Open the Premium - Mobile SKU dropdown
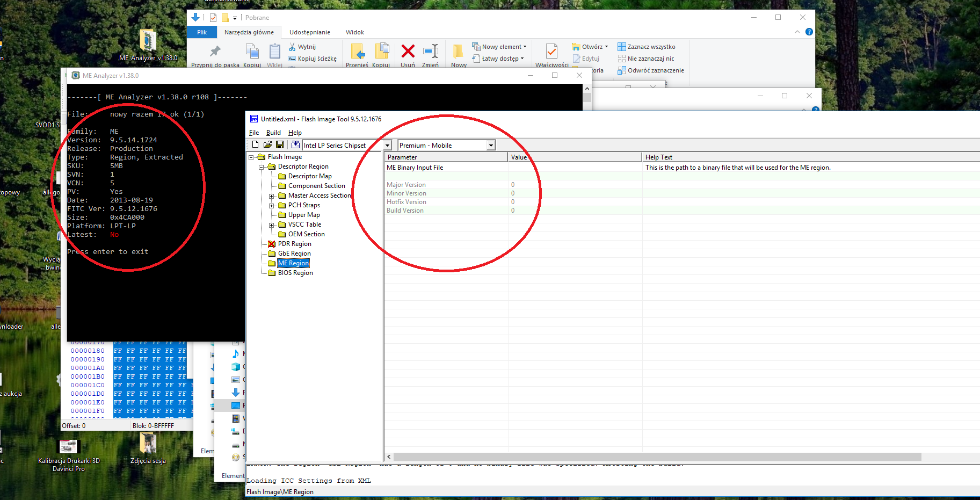The image size is (980, 500). pos(491,146)
